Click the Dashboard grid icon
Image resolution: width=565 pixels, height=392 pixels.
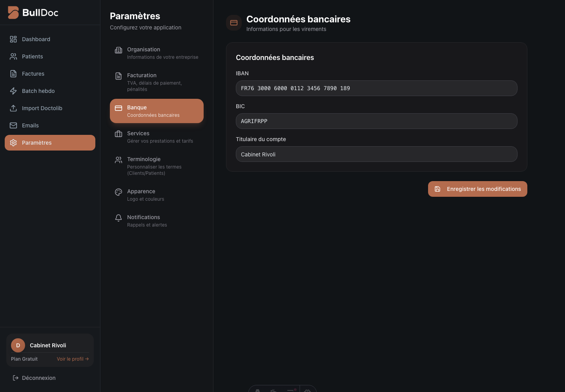click(x=13, y=39)
